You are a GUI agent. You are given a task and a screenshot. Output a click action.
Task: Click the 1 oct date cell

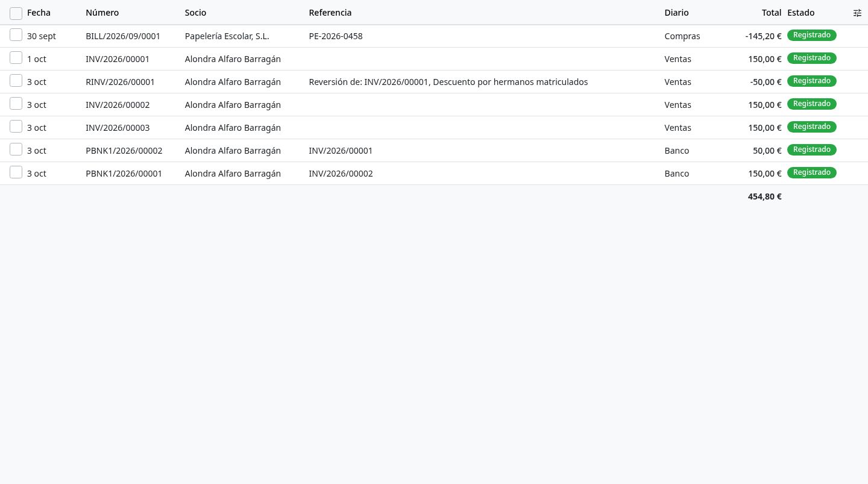[37, 59]
